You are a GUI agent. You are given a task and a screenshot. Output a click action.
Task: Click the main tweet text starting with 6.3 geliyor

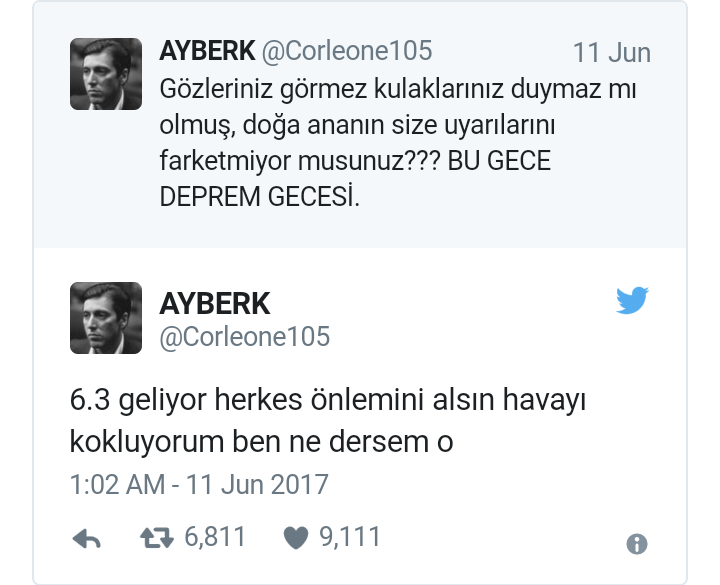328,420
